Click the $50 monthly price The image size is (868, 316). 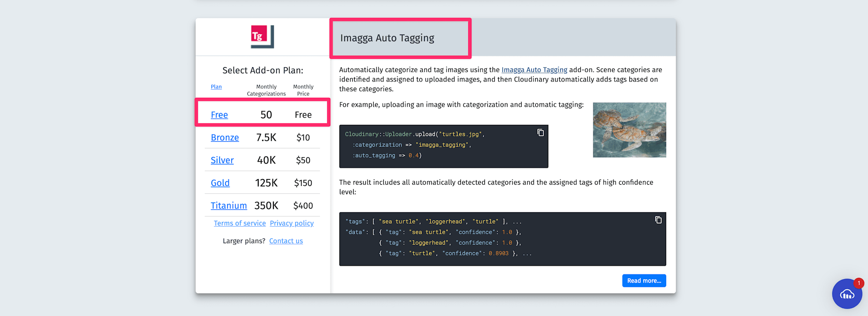[303, 160]
